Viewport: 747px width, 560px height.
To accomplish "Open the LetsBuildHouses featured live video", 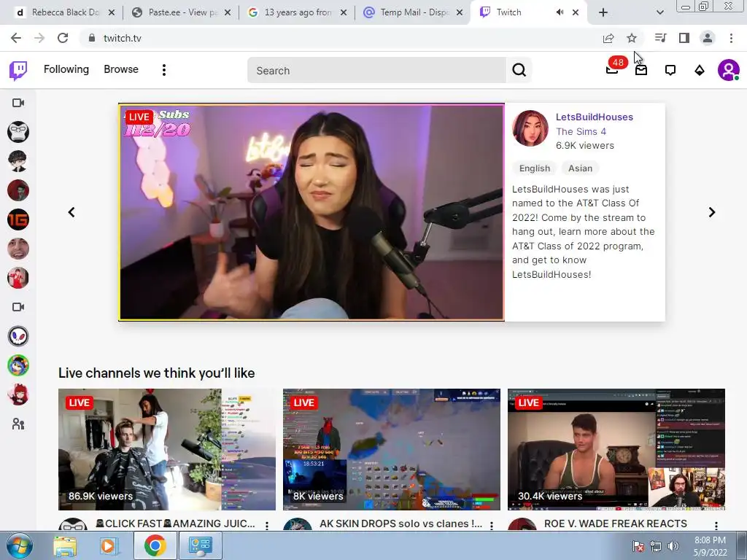I will point(311,212).
